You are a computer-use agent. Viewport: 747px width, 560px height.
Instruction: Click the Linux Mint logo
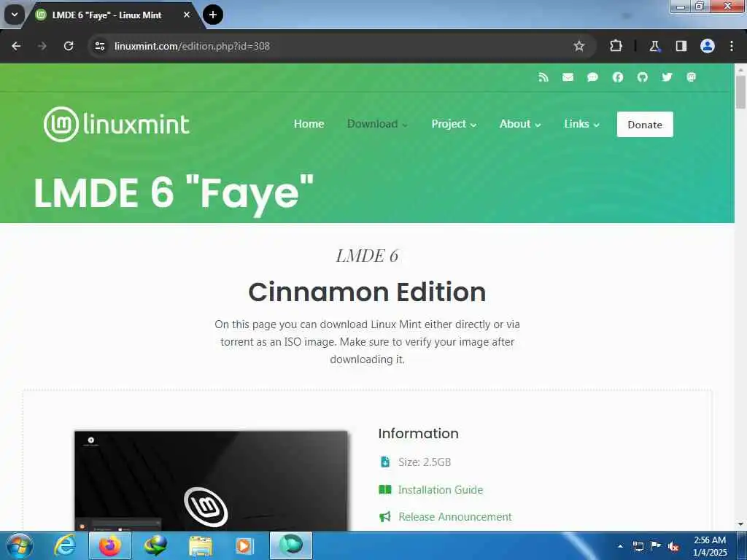[x=117, y=124]
